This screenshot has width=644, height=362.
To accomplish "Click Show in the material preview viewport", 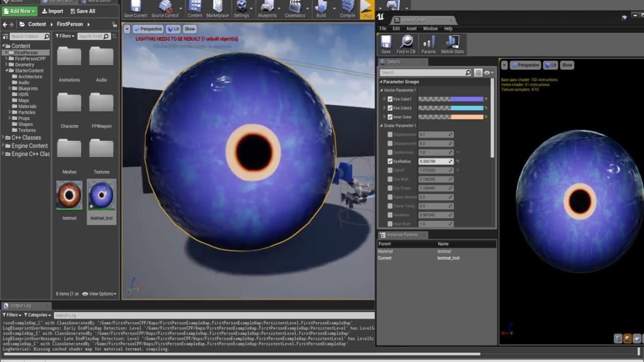I will 567,65.
